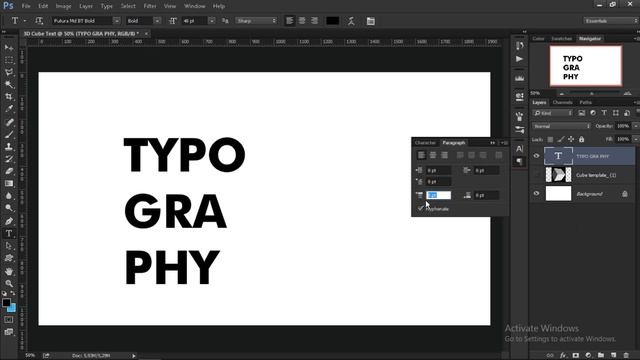Select the Clone Stamp tool
This screenshot has width=640, height=360.
pos(9,147)
